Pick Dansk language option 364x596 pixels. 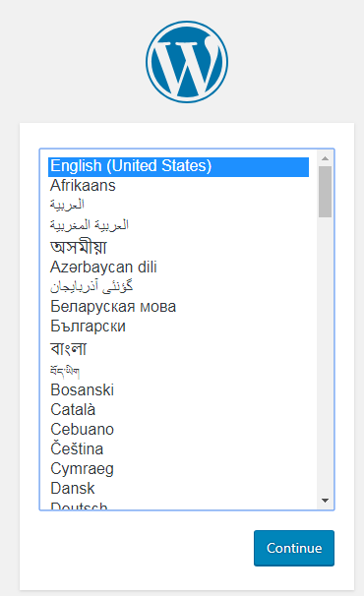[x=178, y=489]
